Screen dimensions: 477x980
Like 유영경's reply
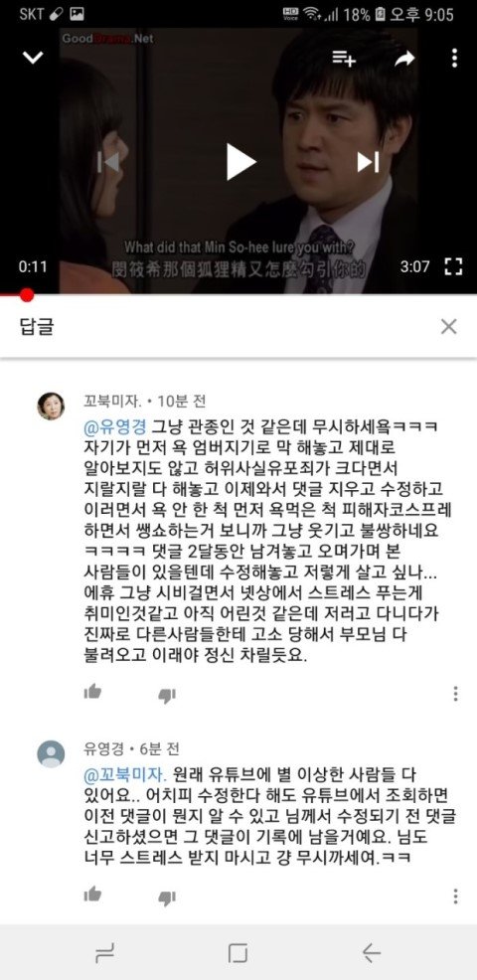click(x=93, y=895)
